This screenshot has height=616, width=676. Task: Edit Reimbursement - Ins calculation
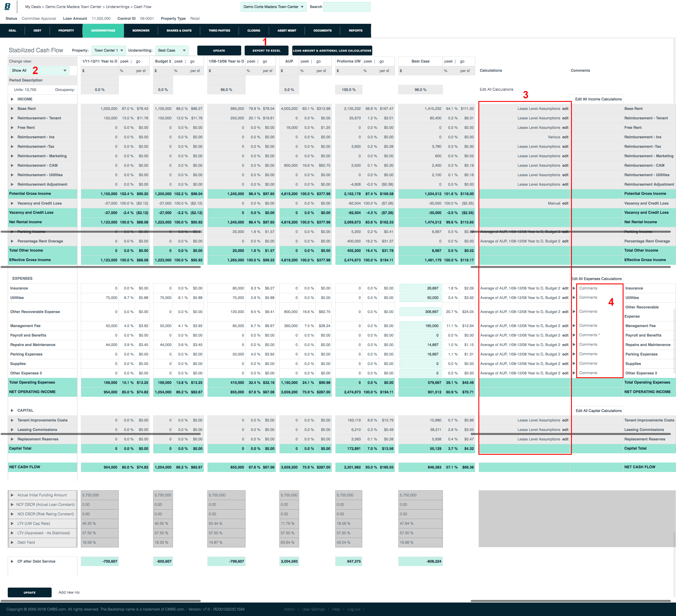pos(565,137)
